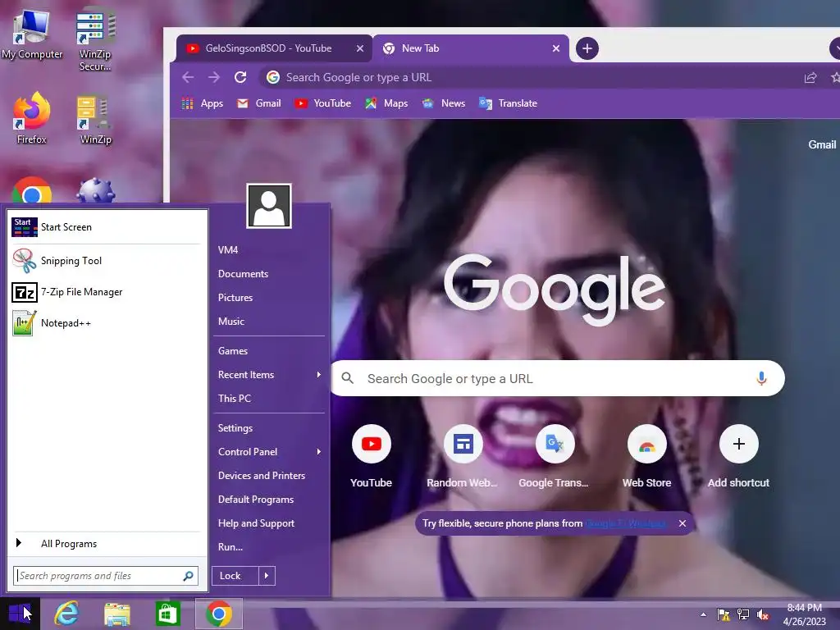Expand the Control Panel submenu arrow

click(x=319, y=452)
